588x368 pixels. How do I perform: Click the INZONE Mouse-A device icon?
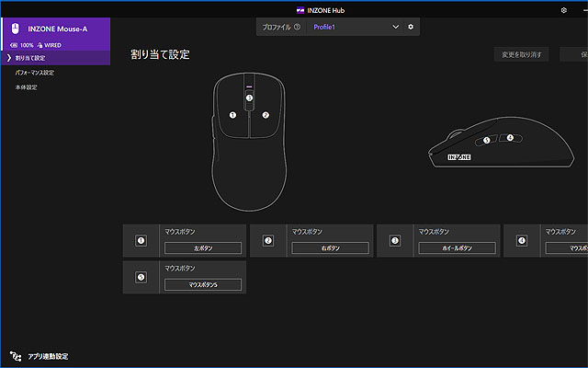pyautogui.click(x=15, y=29)
